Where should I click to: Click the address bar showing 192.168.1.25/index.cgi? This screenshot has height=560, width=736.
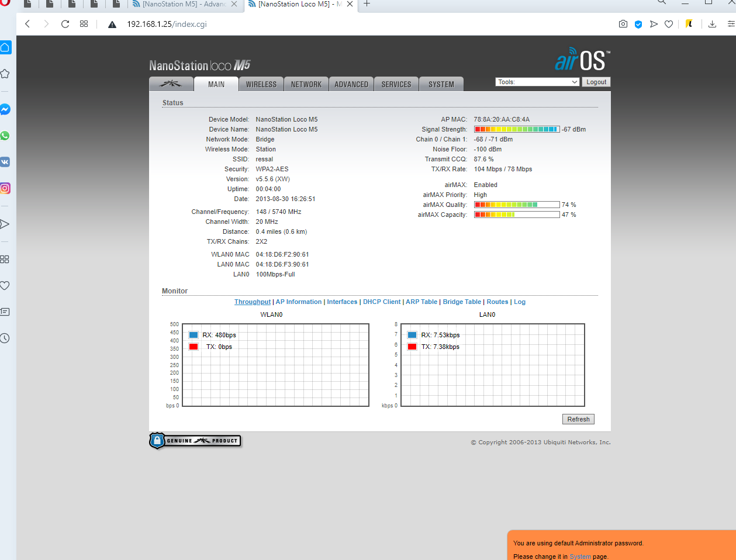[x=167, y=24]
